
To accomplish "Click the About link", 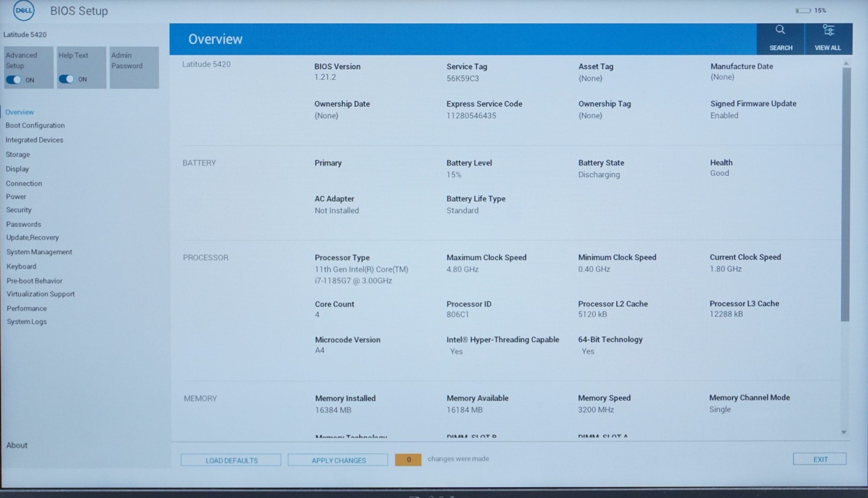I will [17, 445].
